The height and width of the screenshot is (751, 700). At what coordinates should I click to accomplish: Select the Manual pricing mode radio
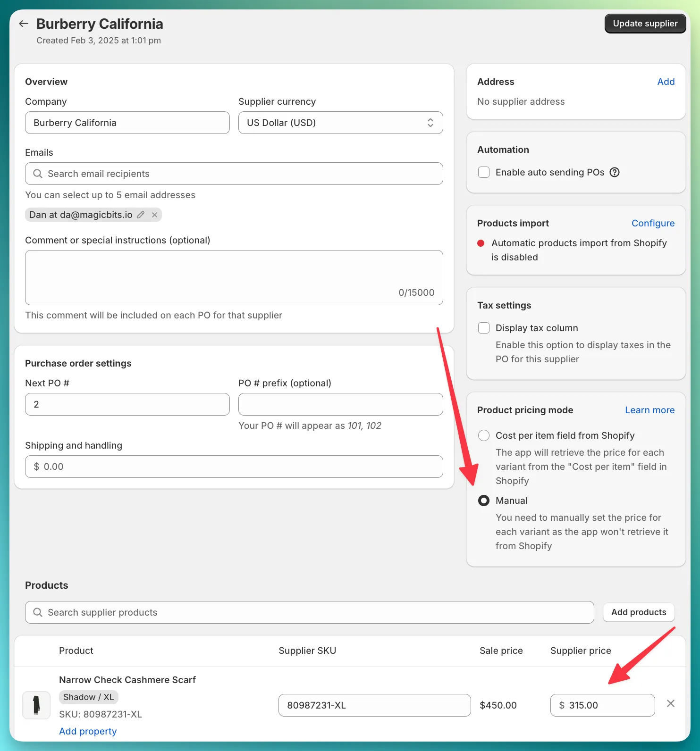[x=484, y=501]
